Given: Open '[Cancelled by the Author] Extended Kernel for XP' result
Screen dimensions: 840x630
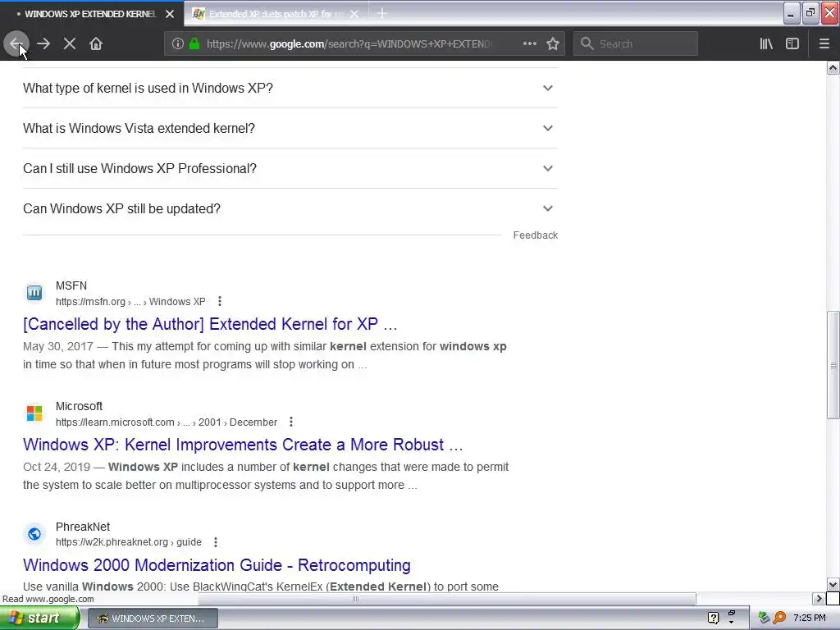Looking at the screenshot, I should pos(210,324).
